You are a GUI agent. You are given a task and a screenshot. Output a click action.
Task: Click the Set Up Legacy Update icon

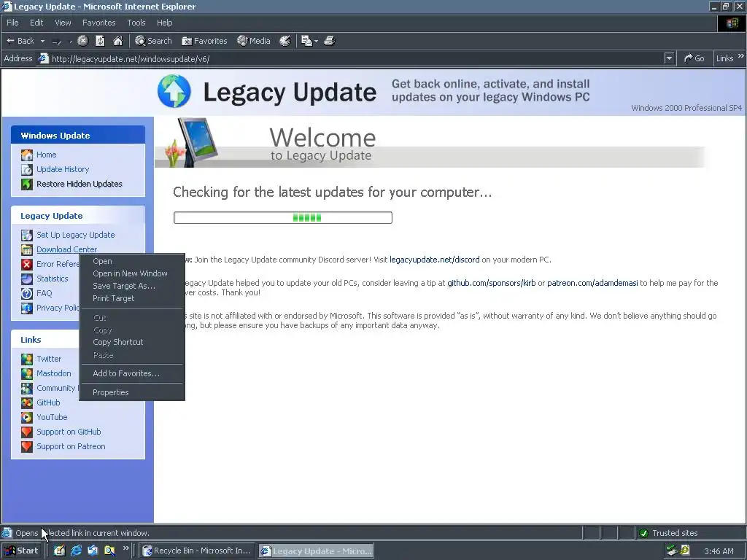(x=27, y=235)
